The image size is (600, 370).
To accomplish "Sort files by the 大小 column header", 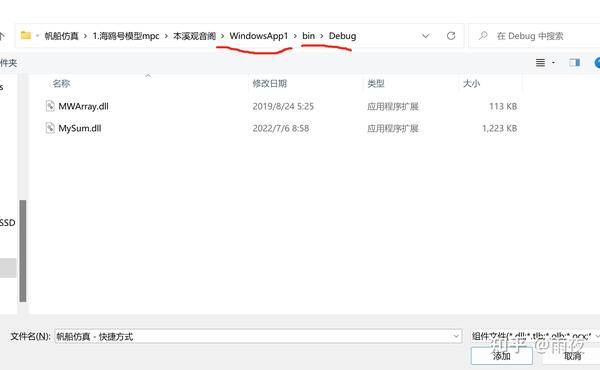I will [x=471, y=83].
